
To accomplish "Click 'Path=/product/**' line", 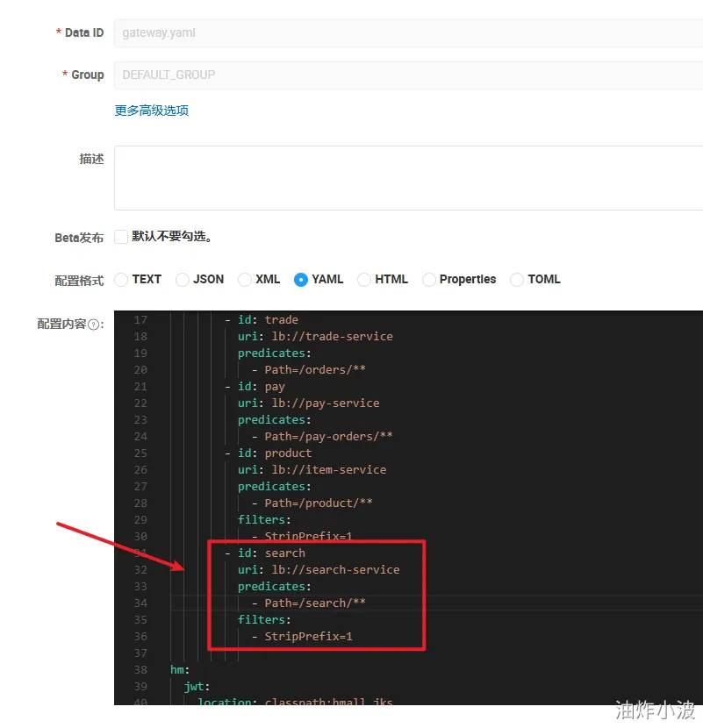I will 319,503.
